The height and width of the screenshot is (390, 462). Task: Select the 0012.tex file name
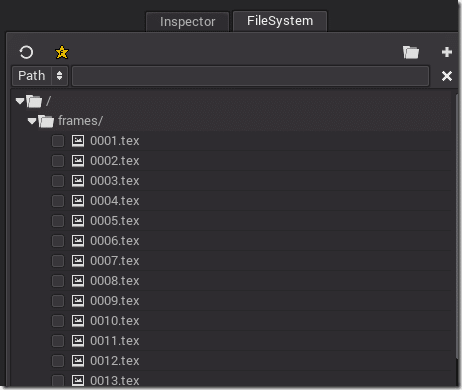point(115,361)
